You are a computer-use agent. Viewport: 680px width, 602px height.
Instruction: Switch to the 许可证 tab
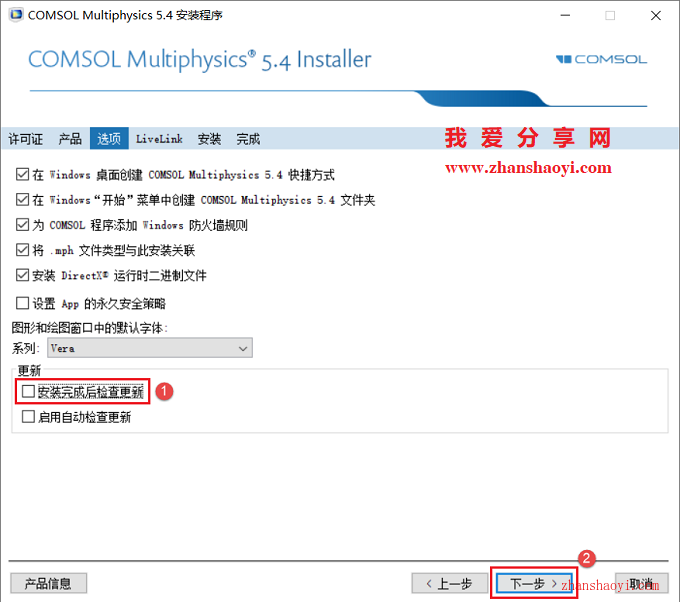26,139
